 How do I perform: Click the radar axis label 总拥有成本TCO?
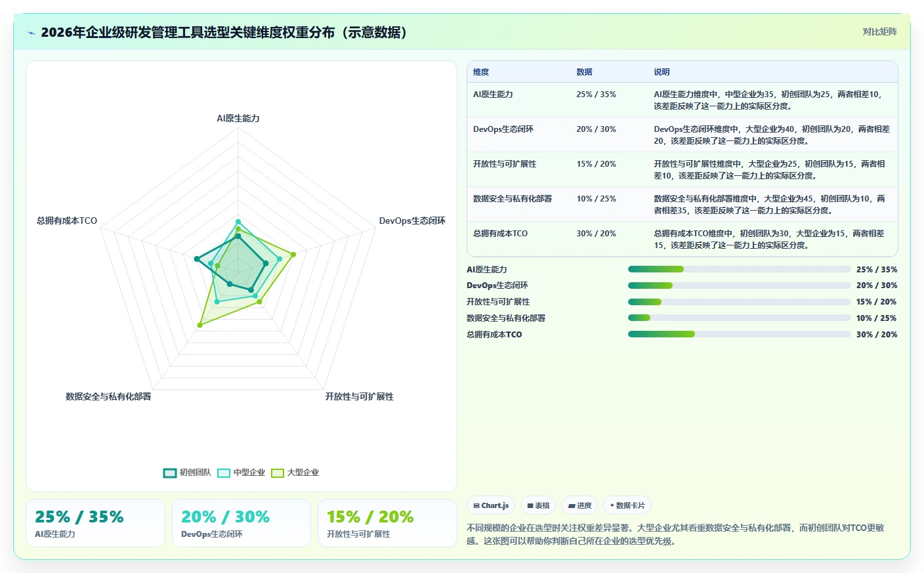pos(67,221)
